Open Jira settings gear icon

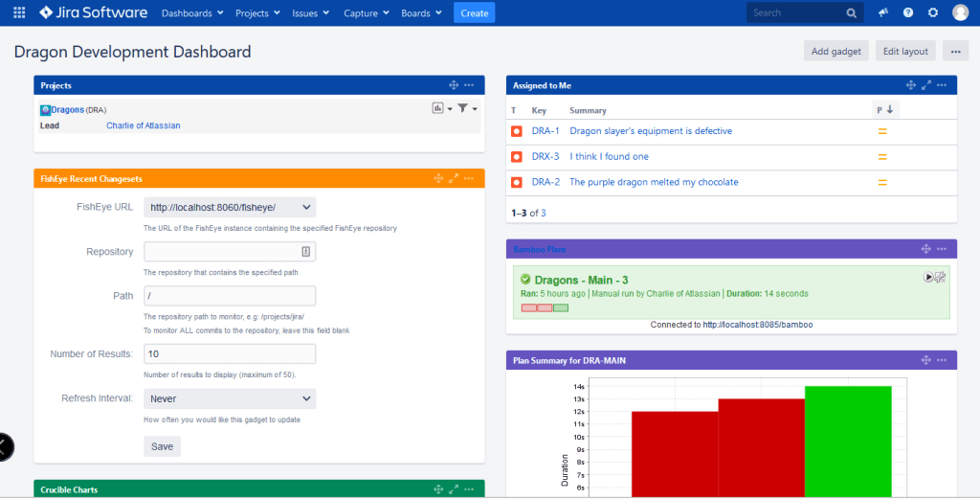(932, 13)
